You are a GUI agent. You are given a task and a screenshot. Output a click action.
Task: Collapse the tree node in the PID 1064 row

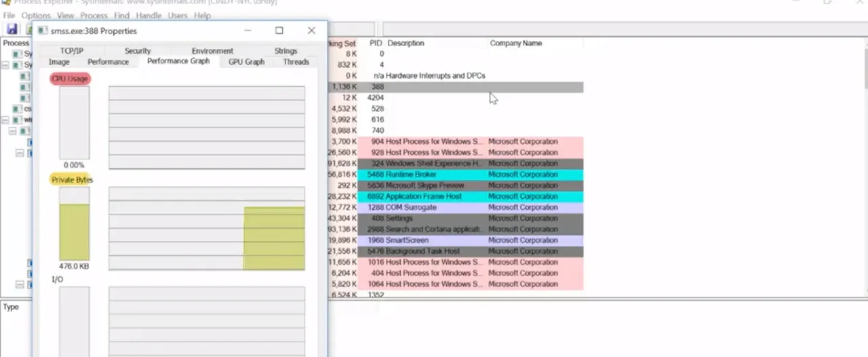tap(19, 284)
